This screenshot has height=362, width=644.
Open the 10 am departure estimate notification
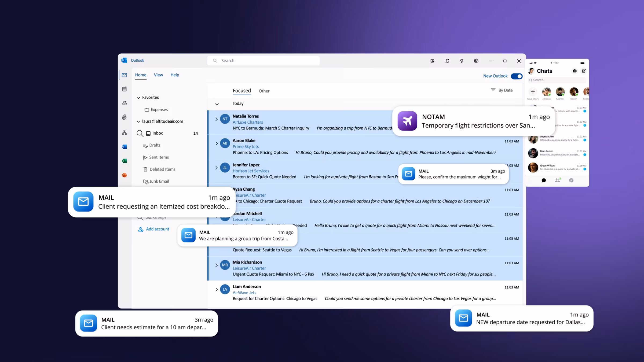(147, 323)
